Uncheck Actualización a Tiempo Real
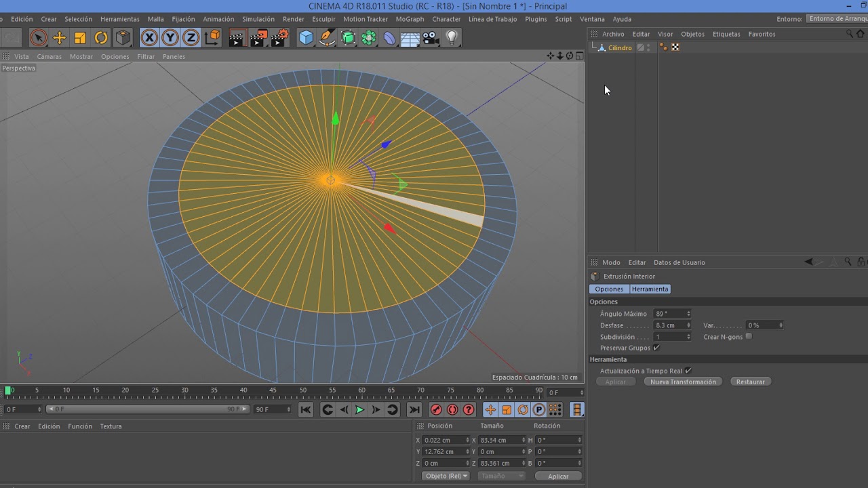The width and height of the screenshot is (868, 488). coord(688,371)
